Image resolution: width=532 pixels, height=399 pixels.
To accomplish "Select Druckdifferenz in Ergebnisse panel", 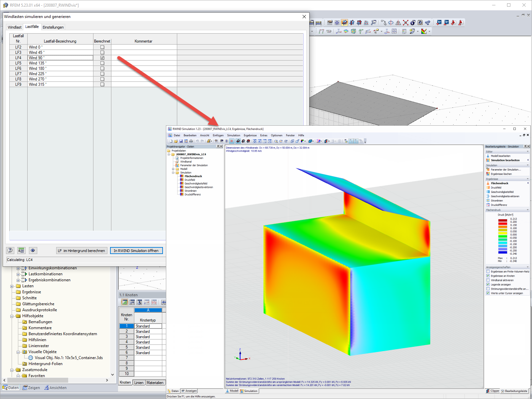I will pos(499,205).
